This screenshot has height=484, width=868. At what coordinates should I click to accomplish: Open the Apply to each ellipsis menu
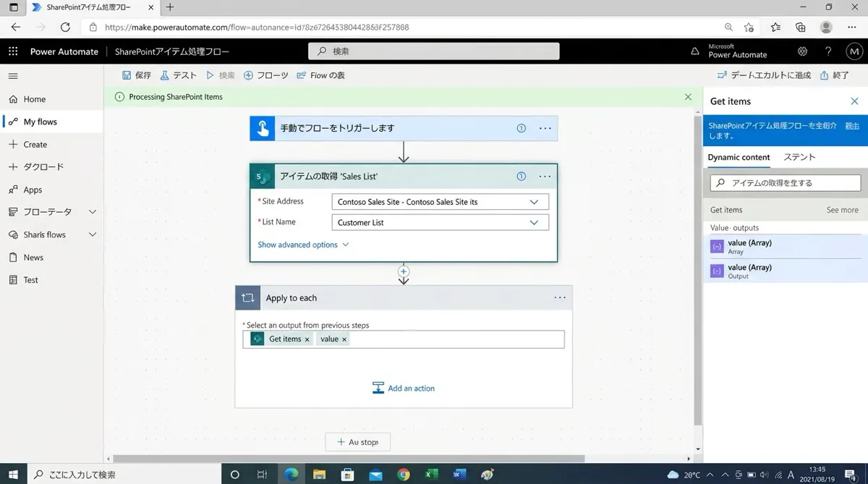560,297
